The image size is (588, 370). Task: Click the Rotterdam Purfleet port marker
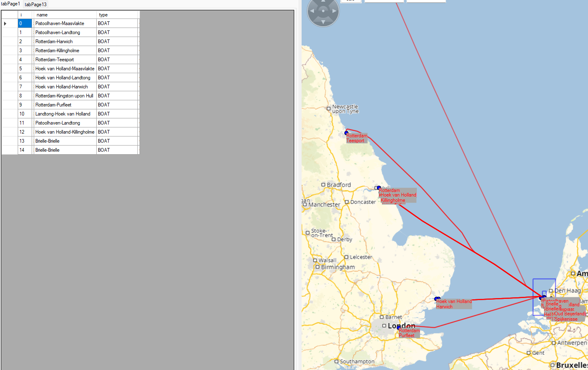(398, 328)
